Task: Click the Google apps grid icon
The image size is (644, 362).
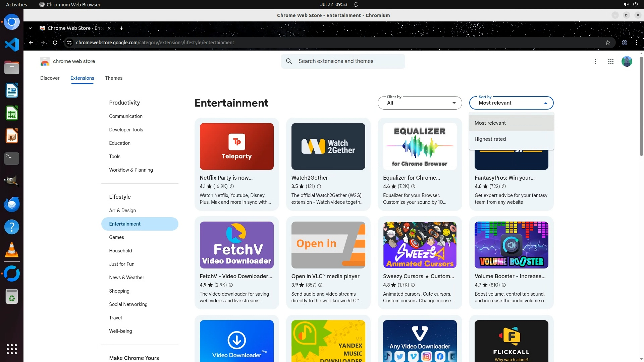Action: point(610,61)
